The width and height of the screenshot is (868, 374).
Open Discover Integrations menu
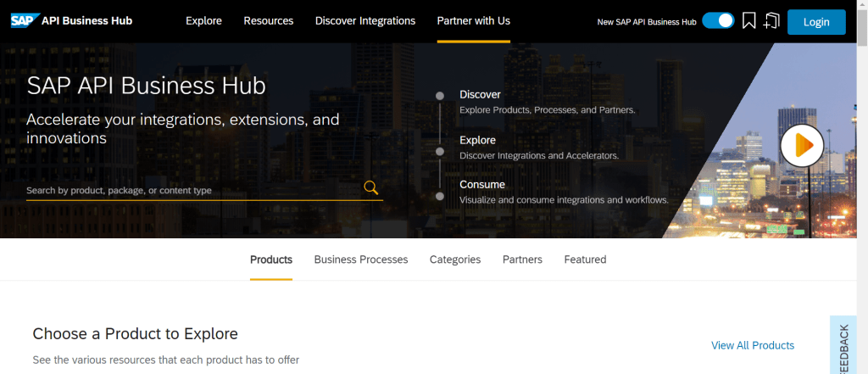pos(365,21)
